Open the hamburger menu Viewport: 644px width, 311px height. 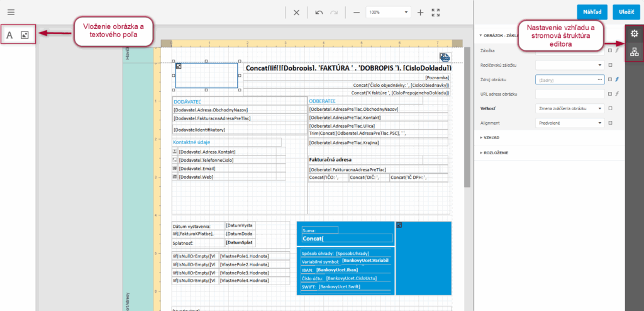click(11, 12)
